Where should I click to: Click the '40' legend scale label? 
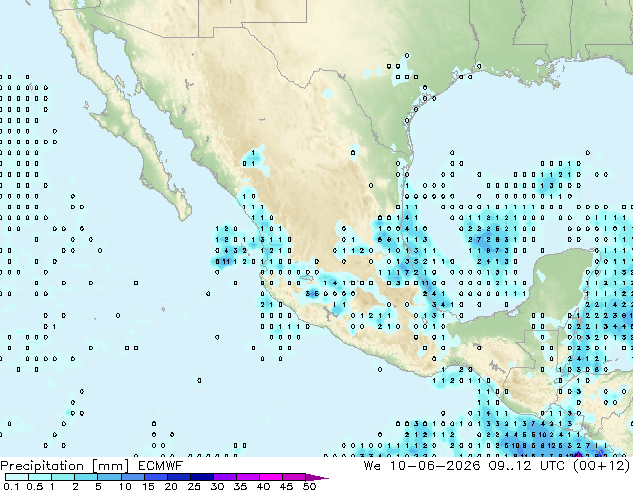point(263,486)
